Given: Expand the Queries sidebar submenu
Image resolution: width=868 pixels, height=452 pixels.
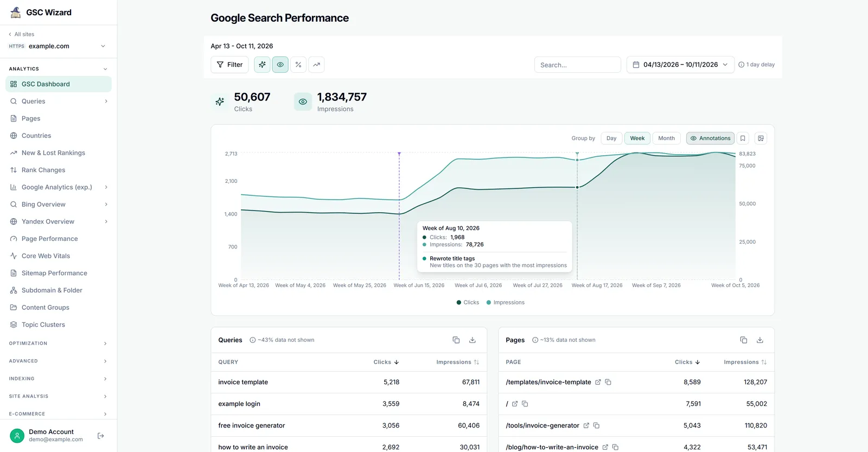Looking at the screenshot, I should point(106,101).
